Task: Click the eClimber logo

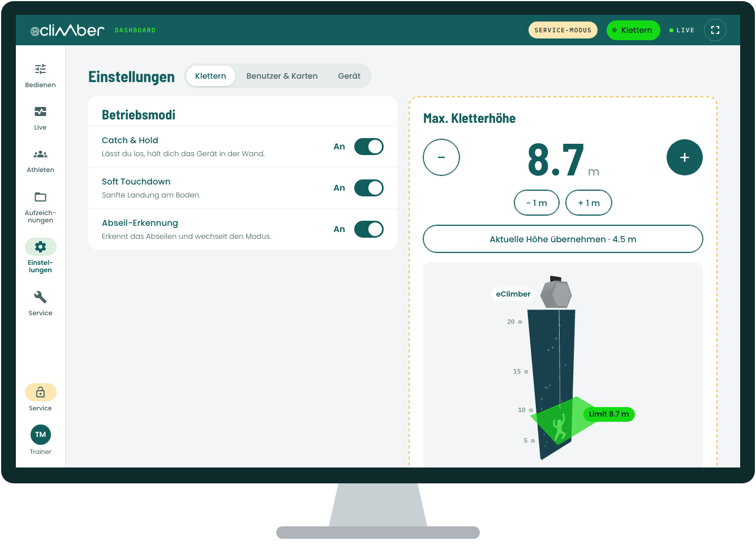Action: (x=67, y=30)
